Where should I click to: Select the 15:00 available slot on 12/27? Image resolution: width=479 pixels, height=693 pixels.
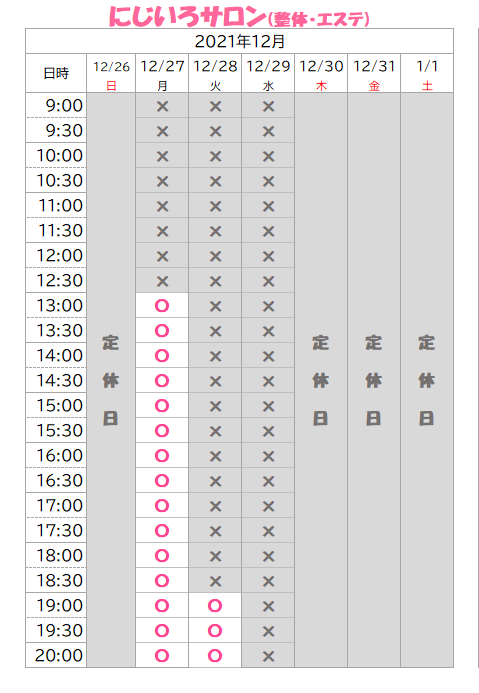coord(162,405)
